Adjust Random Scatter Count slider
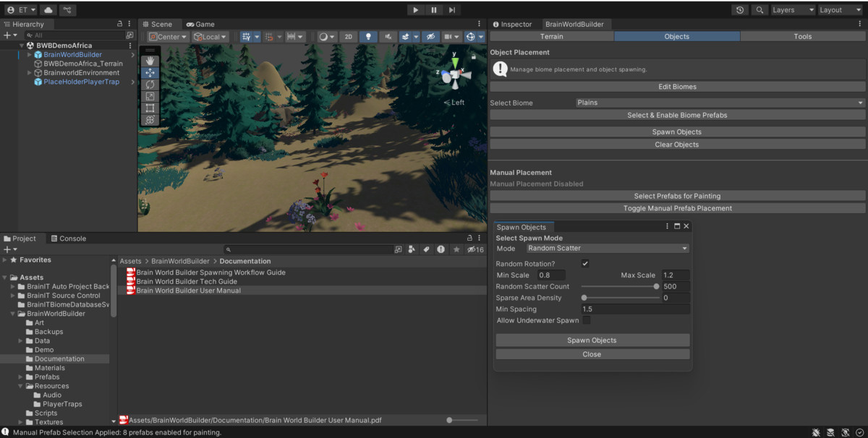The height and width of the screenshot is (438, 868). (620, 286)
